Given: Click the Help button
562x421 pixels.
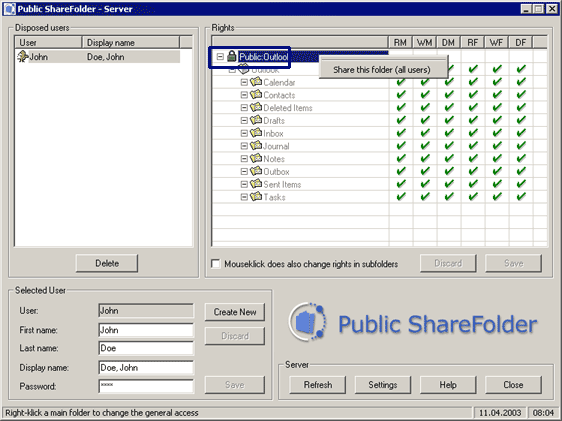Looking at the screenshot, I should (x=448, y=385).
